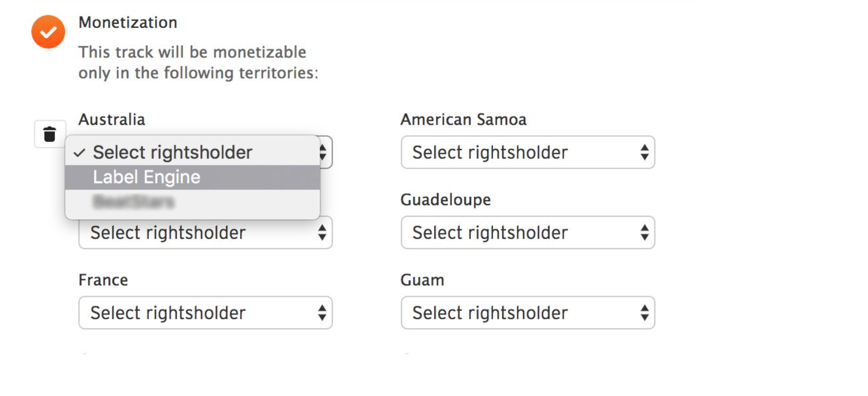Click the Monetization heading
Image resolution: width=868 pixels, height=396 pixels.
click(128, 22)
